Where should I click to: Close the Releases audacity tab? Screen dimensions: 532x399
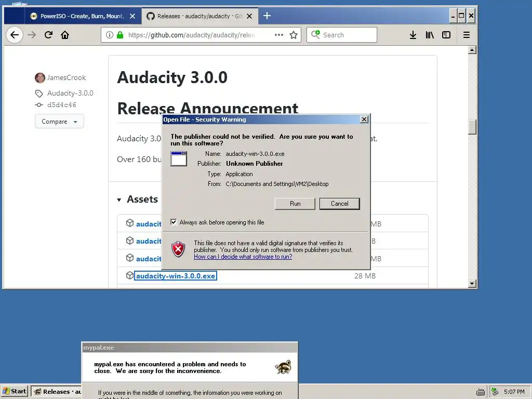[249, 16]
